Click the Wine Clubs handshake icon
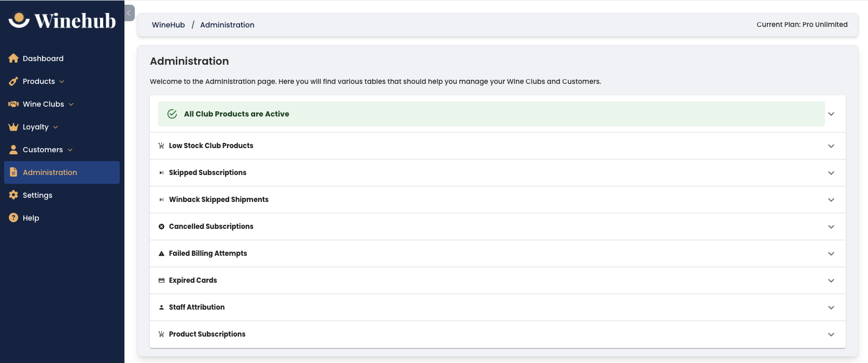The image size is (868, 363). click(x=13, y=104)
